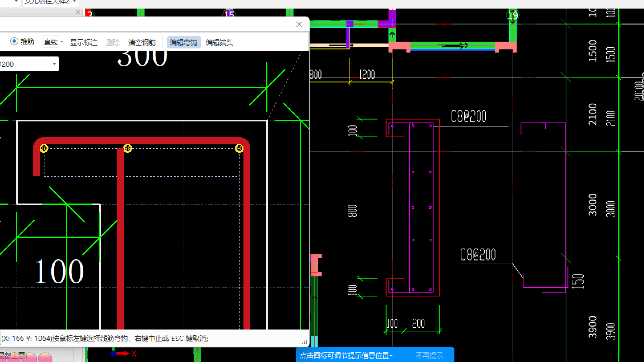Click the middle vertical red stirrup leg
This screenshot has width=644, height=362.
tap(120, 239)
